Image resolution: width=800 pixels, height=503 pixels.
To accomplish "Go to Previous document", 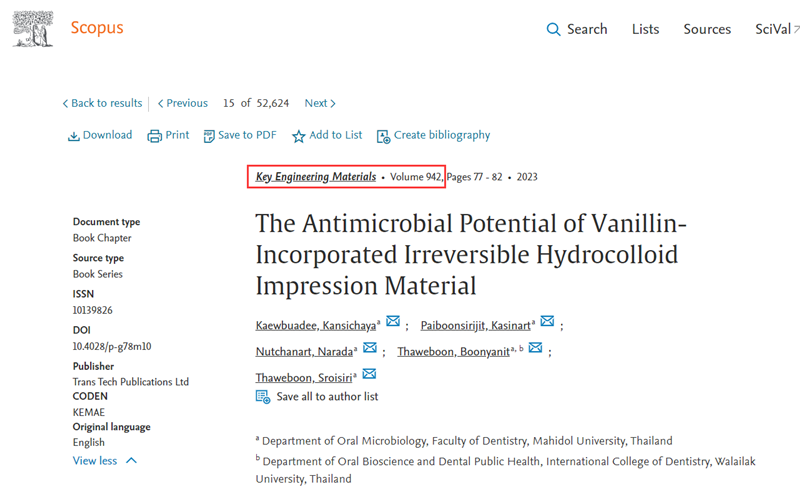I will click(183, 103).
